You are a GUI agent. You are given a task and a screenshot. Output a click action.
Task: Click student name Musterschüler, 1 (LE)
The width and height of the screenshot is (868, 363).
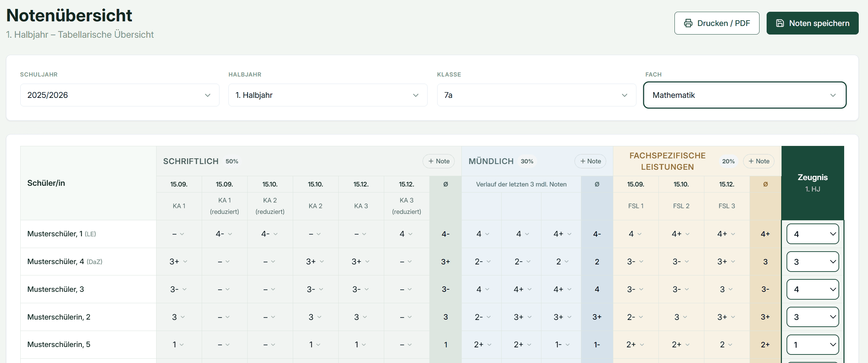62,234
